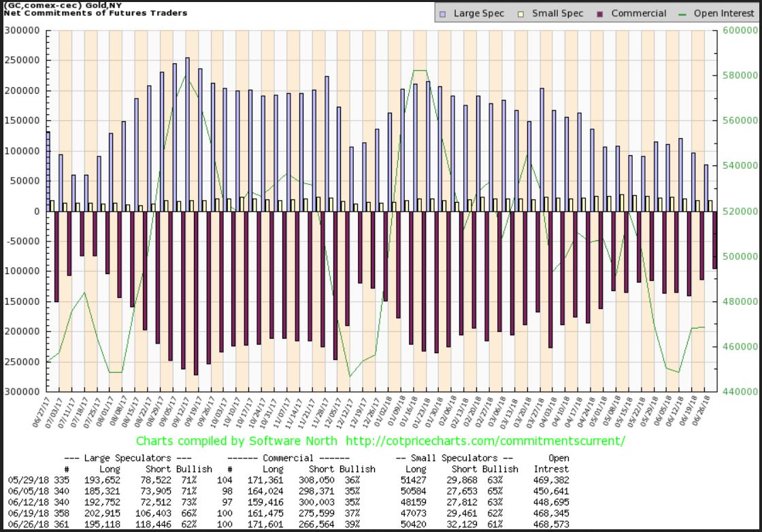The image size is (762, 532).
Task: Click the 01/02/18 x-axis date label
Action: (x=383, y=412)
